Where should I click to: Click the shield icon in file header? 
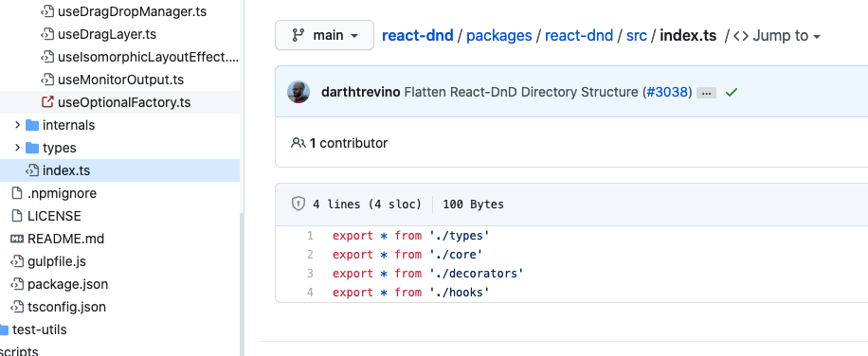pos(298,204)
